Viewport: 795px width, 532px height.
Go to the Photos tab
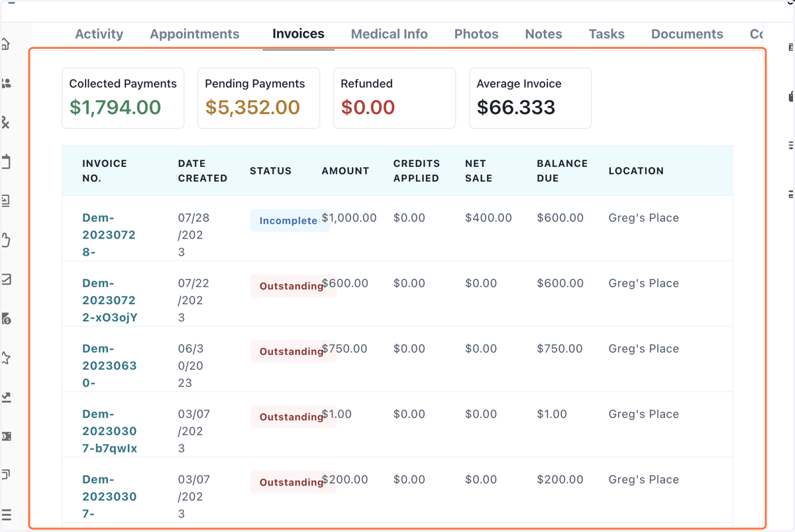[x=476, y=34]
